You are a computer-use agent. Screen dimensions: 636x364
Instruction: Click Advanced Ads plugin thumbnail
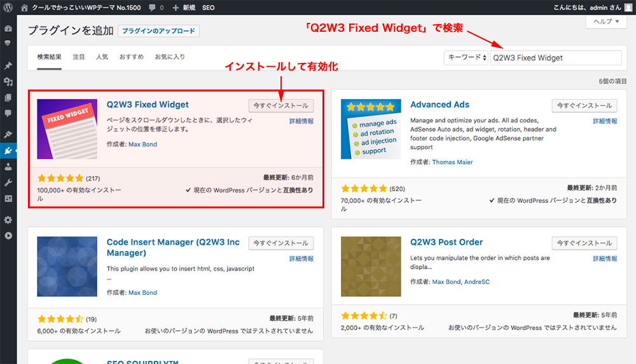click(x=371, y=129)
